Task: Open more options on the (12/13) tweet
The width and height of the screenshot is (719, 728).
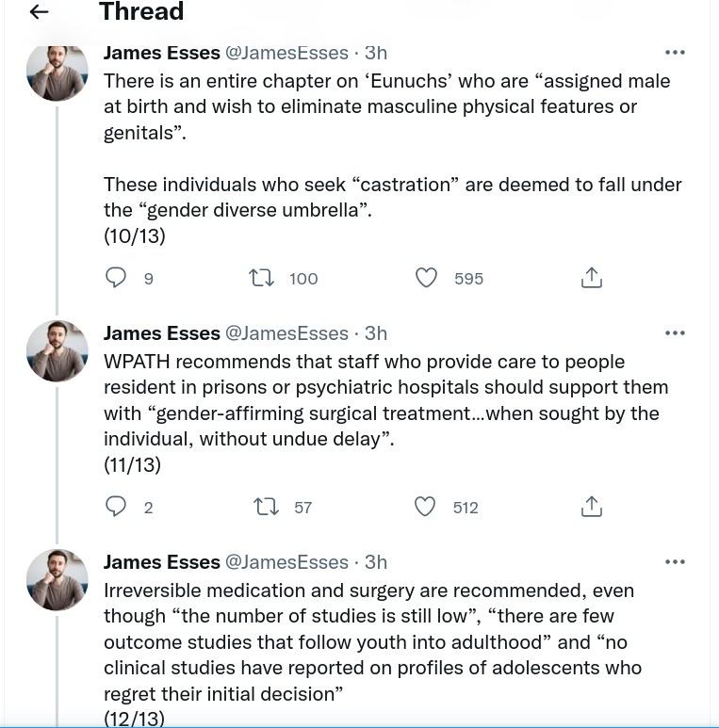Action: pyautogui.click(x=675, y=561)
